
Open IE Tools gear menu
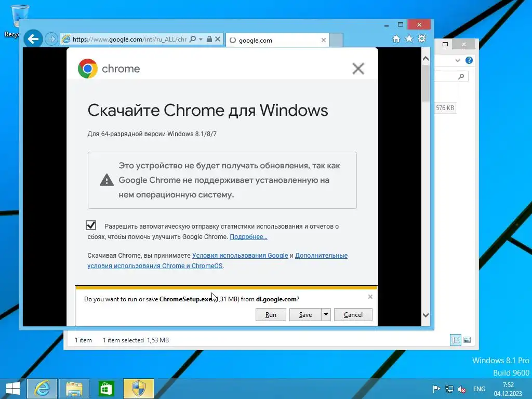422,38
